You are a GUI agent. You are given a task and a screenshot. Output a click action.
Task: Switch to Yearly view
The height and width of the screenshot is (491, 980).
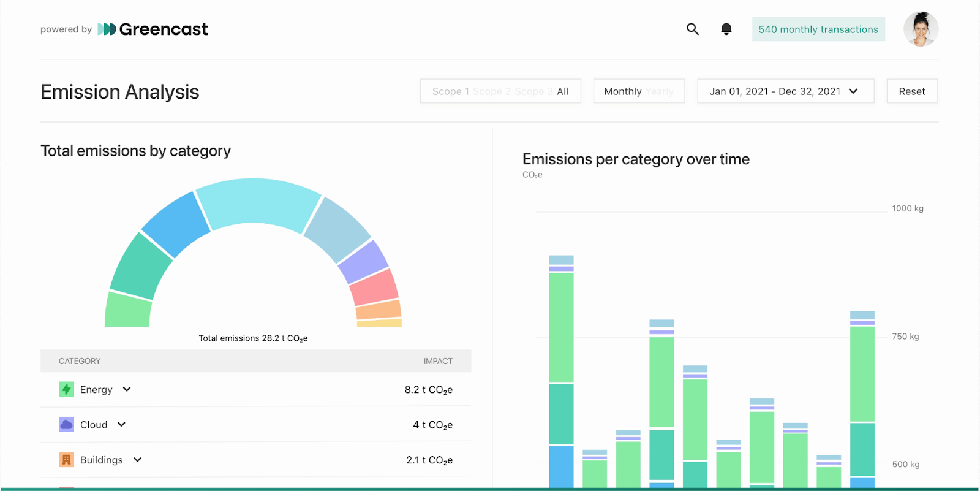click(659, 91)
